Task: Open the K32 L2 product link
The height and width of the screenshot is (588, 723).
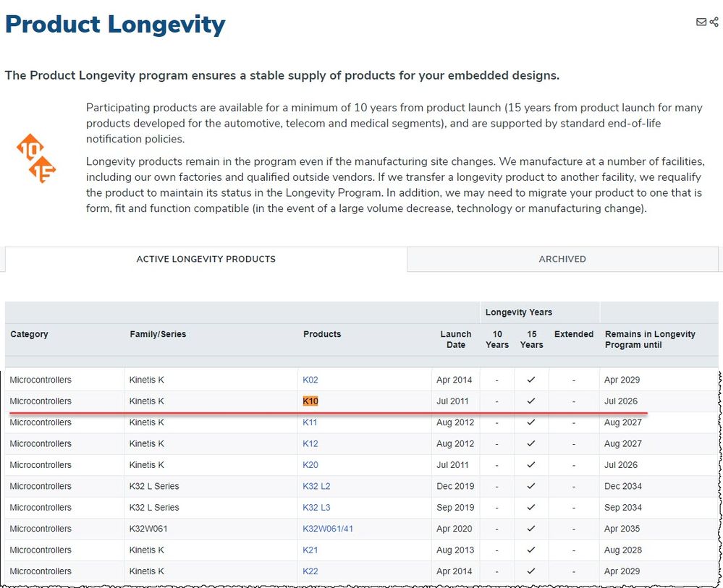Action: 316,486
